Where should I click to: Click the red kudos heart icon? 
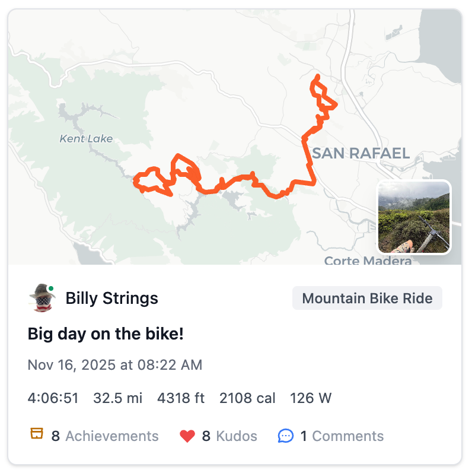pos(187,436)
